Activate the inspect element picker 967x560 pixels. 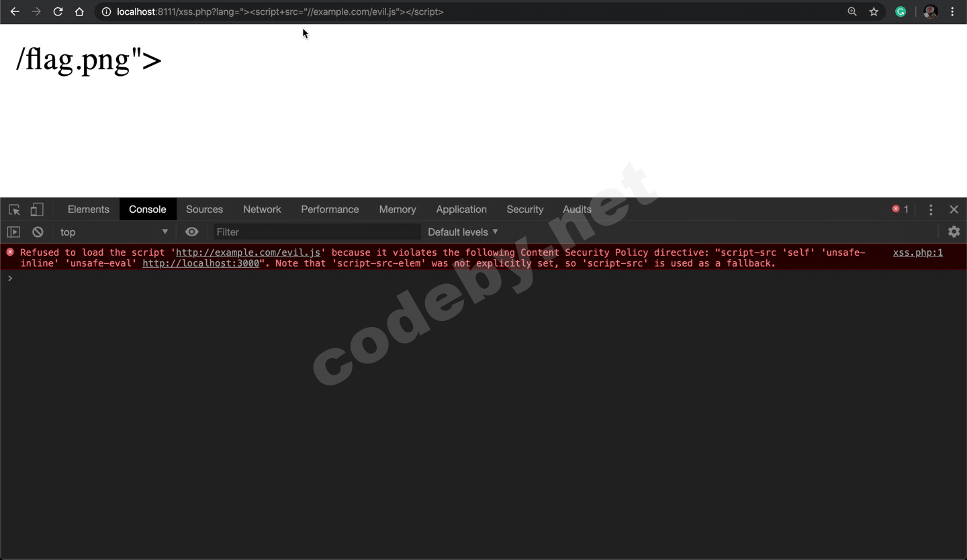click(14, 209)
